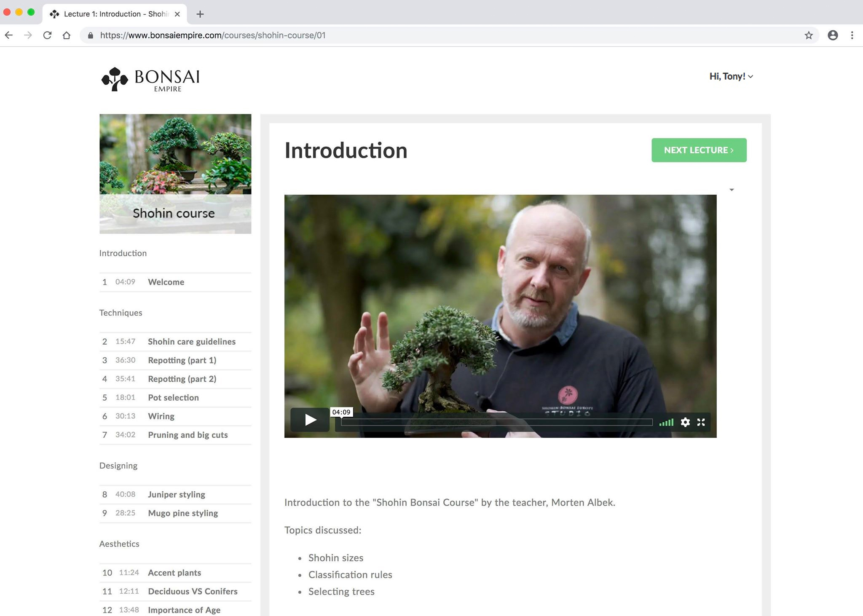Click the video progress bar
This screenshot has width=863, height=616.
pos(496,422)
